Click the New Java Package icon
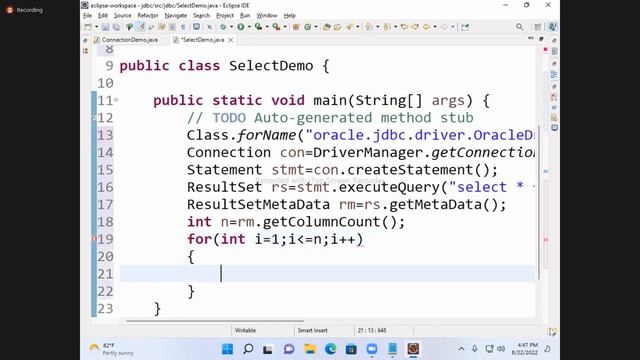The image size is (640, 360). click(x=296, y=27)
